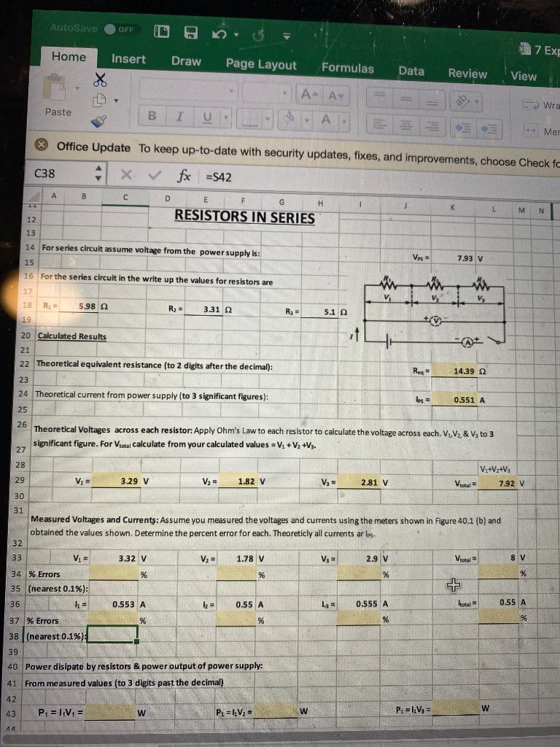Open the View tab
The image size is (560, 747).
tap(524, 76)
